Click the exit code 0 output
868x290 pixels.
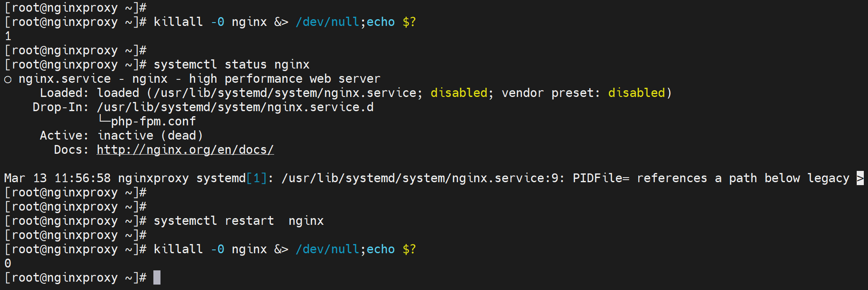pos(8,264)
